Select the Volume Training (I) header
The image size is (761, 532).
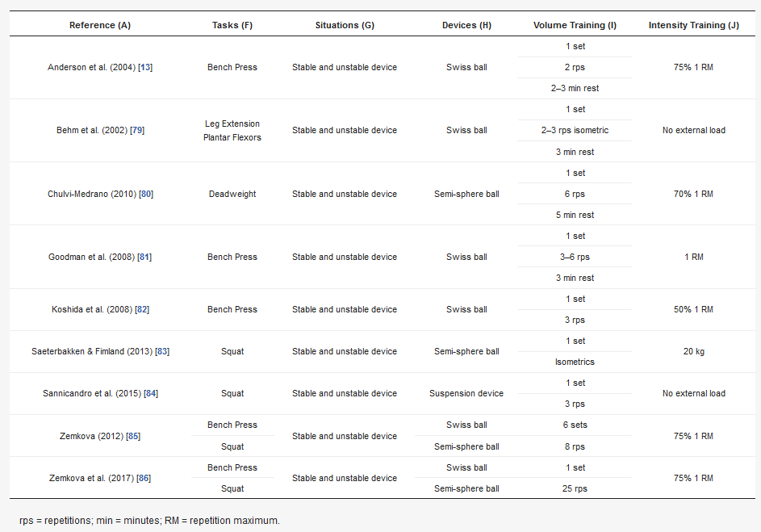click(x=575, y=25)
